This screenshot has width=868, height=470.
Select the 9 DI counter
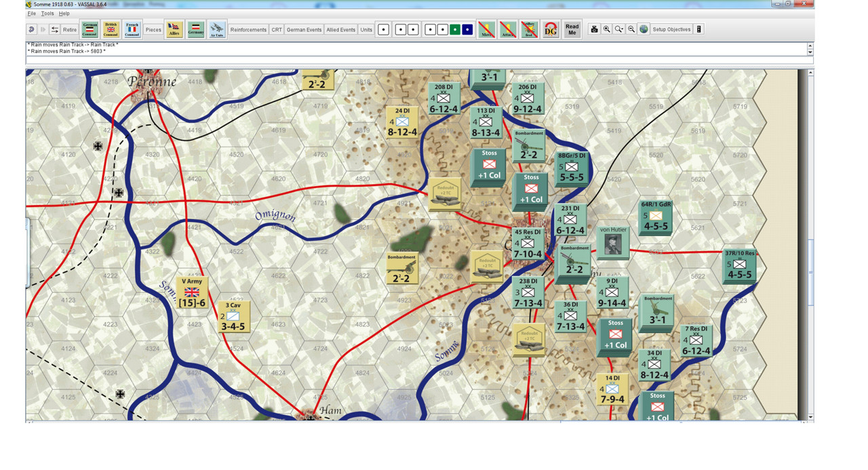612,292
